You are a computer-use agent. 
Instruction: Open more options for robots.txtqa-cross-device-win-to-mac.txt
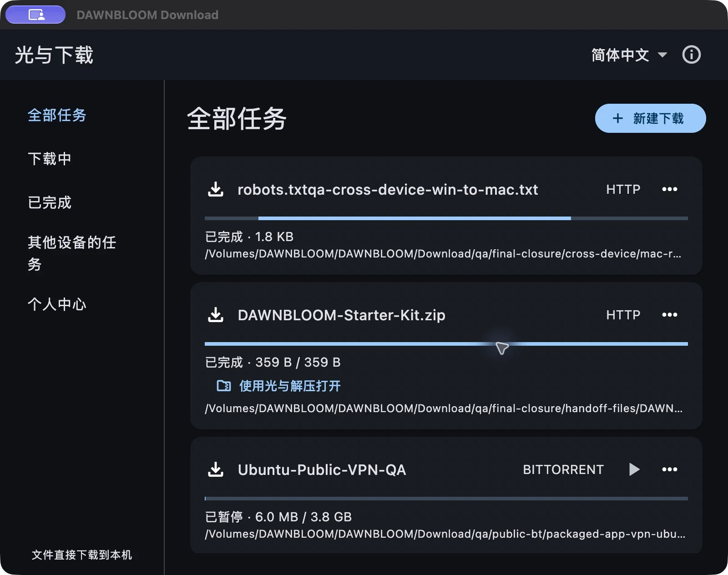(669, 189)
